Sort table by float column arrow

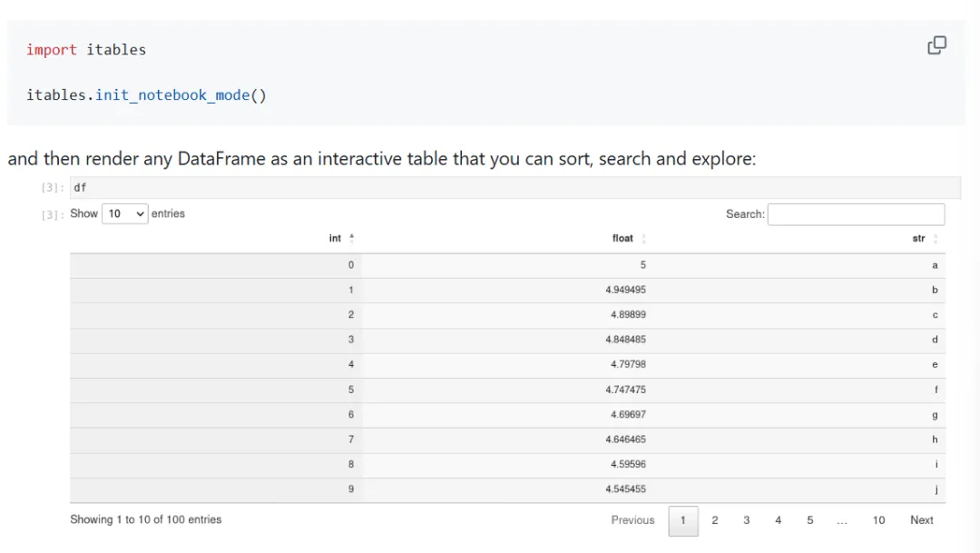point(643,238)
